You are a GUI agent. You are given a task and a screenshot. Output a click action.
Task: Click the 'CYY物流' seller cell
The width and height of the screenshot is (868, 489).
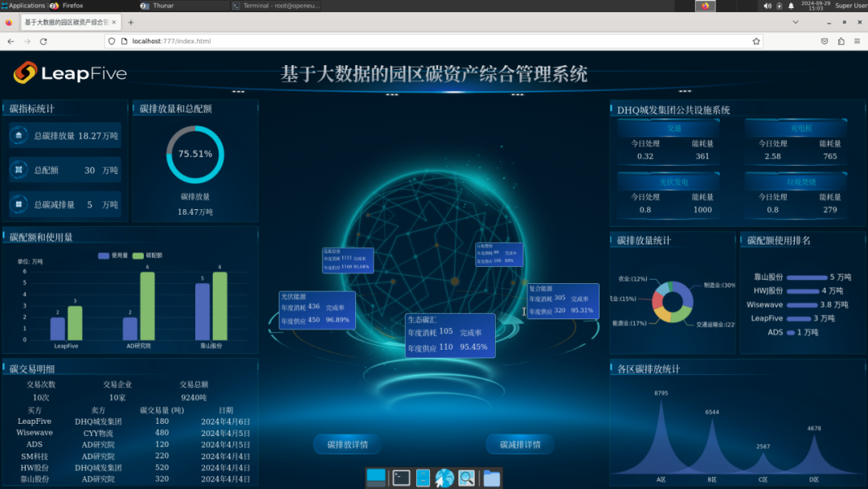coord(98,433)
